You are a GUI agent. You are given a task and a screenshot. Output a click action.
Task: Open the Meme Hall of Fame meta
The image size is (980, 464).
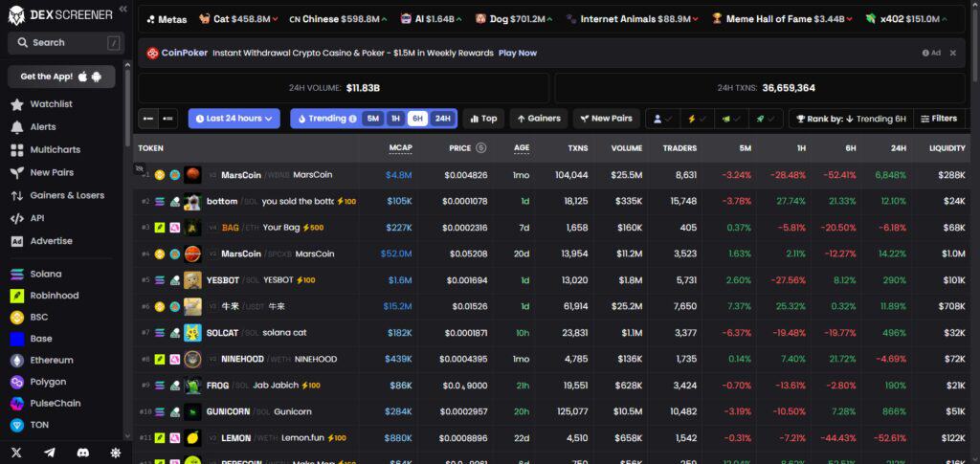[x=782, y=19]
